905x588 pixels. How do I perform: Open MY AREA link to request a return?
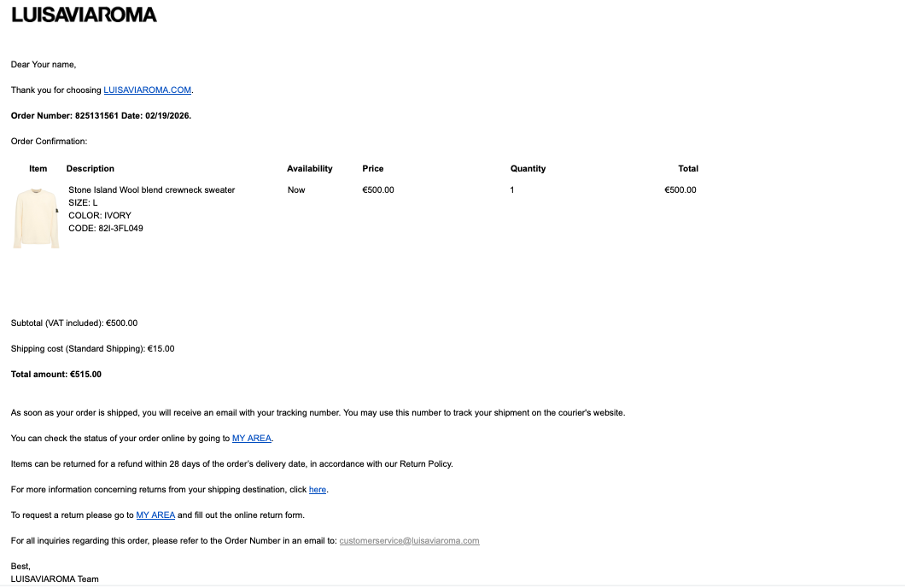(x=155, y=515)
